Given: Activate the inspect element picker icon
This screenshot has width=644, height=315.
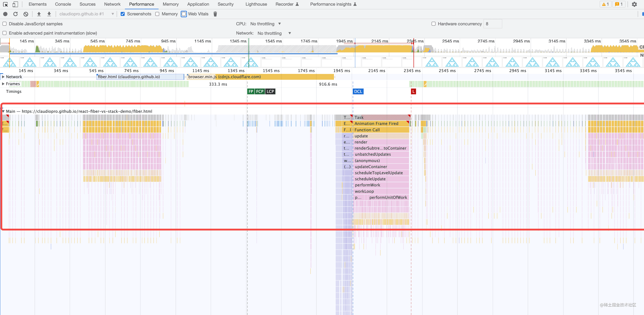Looking at the screenshot, I should tap(5, 4).
